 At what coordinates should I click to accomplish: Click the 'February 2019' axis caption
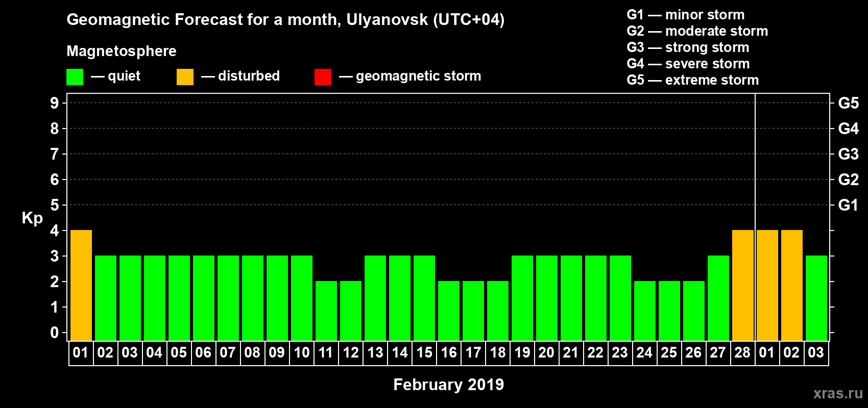pos(448,385)
